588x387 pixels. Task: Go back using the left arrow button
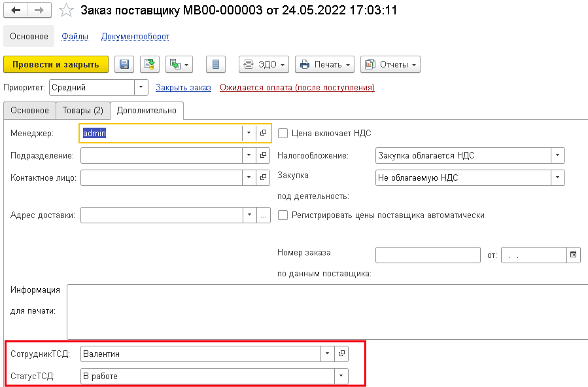[16, 10]
